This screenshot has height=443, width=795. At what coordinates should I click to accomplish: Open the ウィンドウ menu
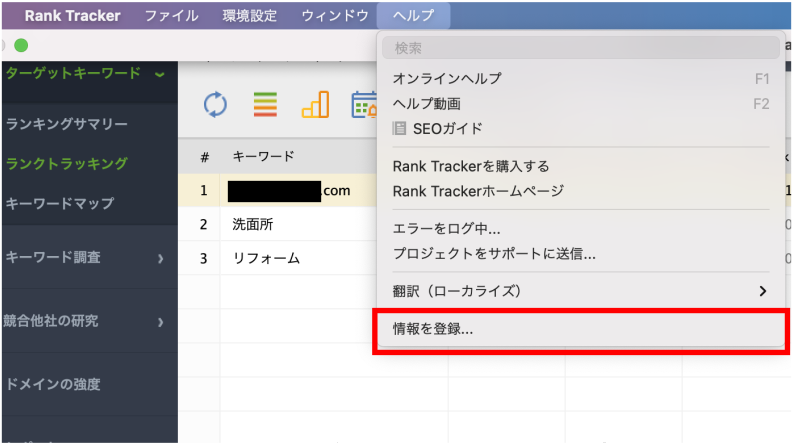(335, 15)
